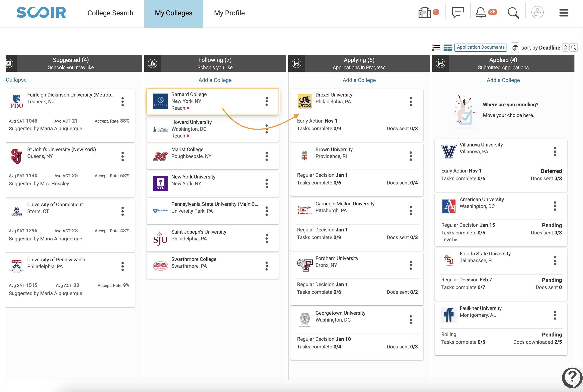
Task: Click the Suggested column star icon
Action: [9, 63]
